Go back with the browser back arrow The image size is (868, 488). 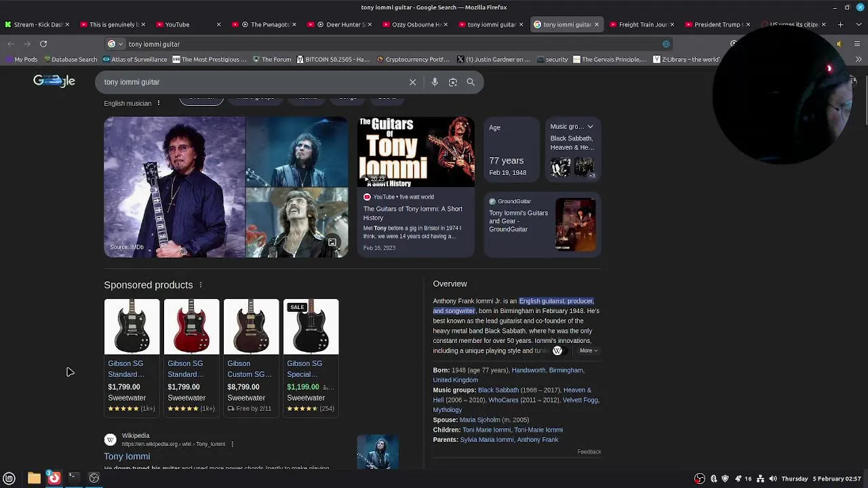[x=11, y=44]
